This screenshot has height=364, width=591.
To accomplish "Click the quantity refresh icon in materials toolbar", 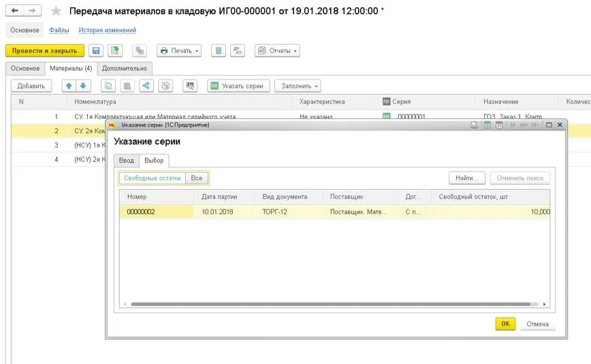I will [165, 86].
